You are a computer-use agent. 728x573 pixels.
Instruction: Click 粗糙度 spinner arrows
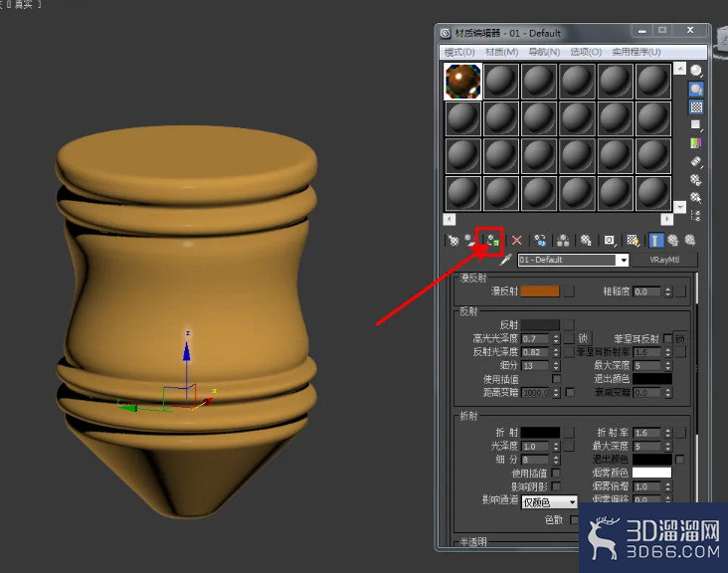pos(667,291)
